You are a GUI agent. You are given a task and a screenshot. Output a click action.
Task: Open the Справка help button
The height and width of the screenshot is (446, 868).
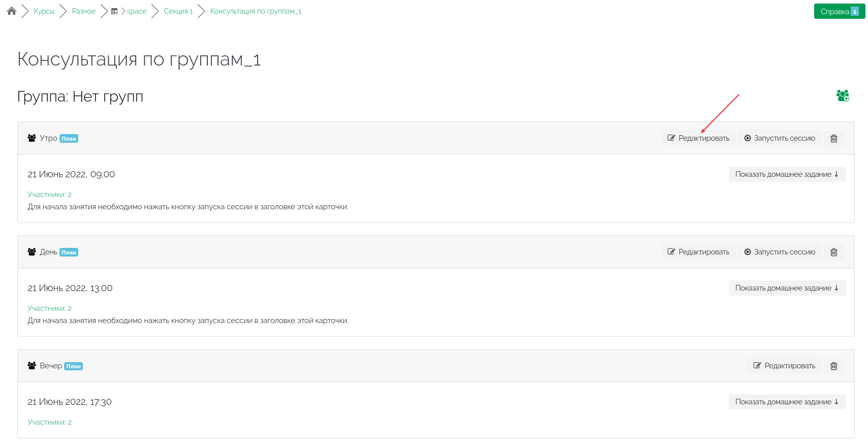coord(840,11)
